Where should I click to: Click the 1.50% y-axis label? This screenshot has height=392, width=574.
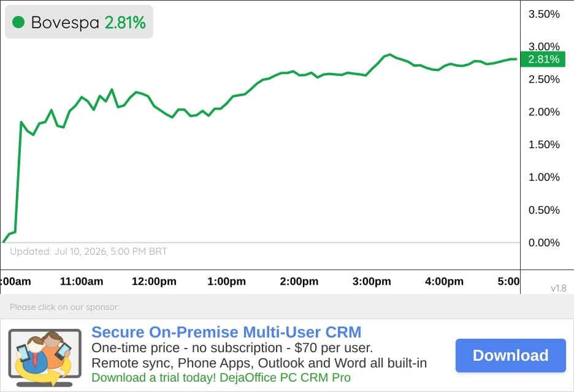(x=544, y=145)
